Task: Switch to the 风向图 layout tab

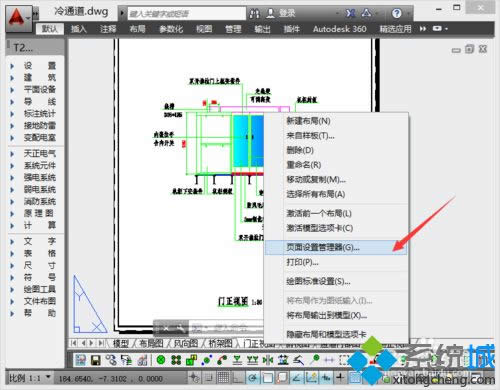Action: point(186,343)
